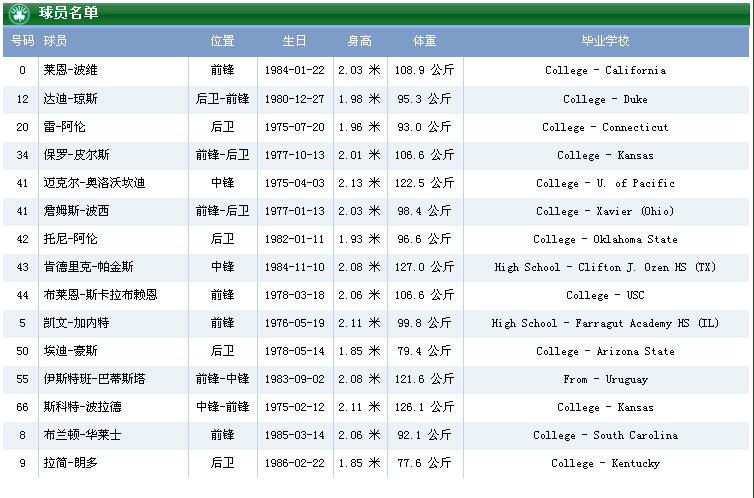Select birthday 1975-07-20

(294, 127)
